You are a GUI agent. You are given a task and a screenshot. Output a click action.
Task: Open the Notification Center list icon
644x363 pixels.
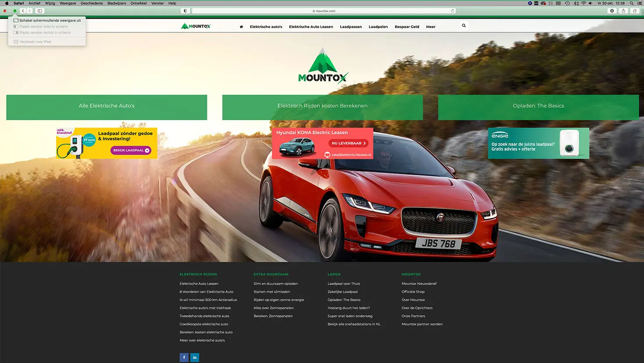[640, 3]
